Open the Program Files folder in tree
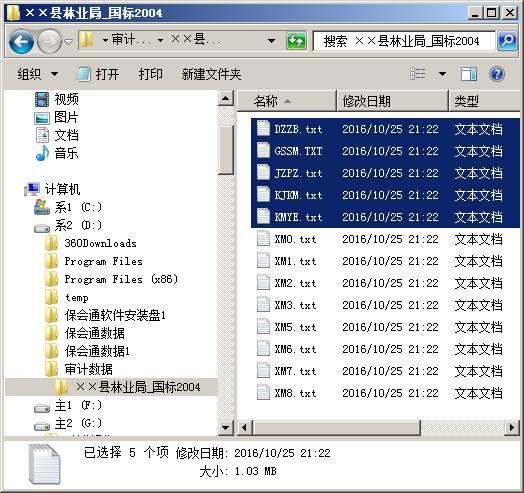524x493 pixels. [94, 261]
